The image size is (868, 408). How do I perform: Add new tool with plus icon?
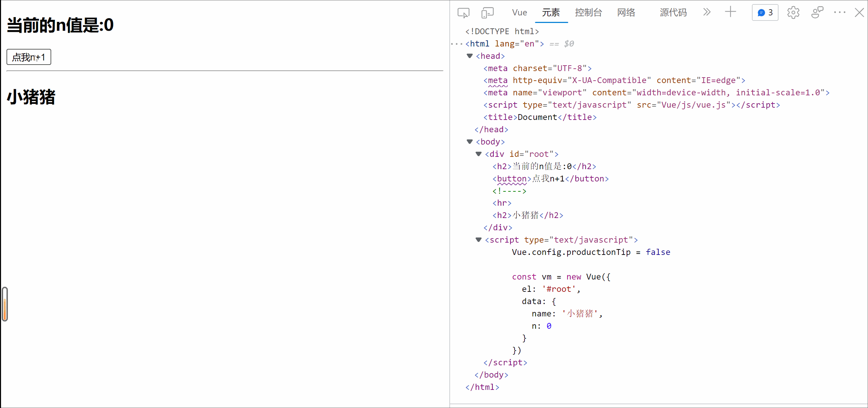pos(730,12)
